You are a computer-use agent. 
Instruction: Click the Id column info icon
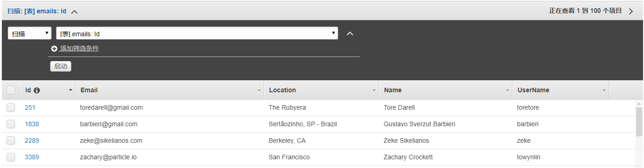tap(37, 90)
